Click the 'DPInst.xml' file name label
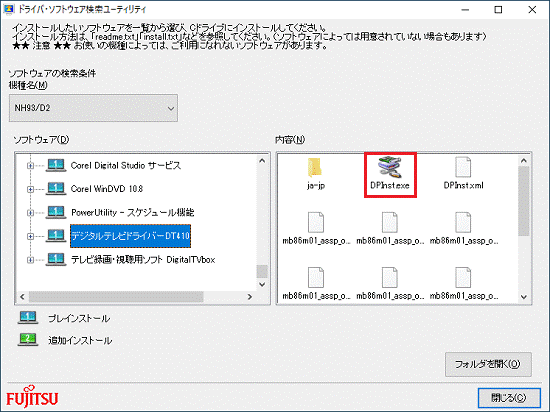 [x=463, y=185]
